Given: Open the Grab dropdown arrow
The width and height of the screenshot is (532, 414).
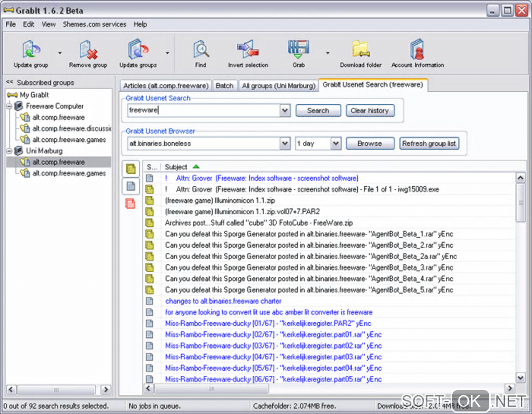Looking at the screenshot, I should pos(328,53).
